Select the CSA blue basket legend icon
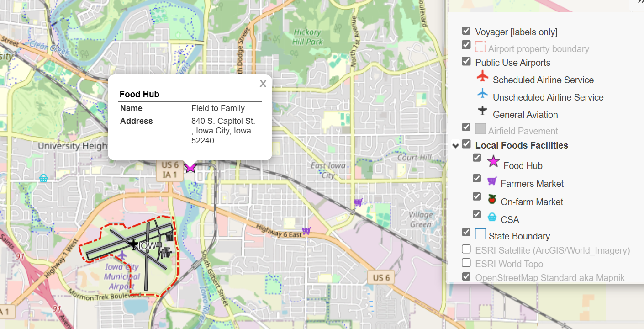 point(492,216)
